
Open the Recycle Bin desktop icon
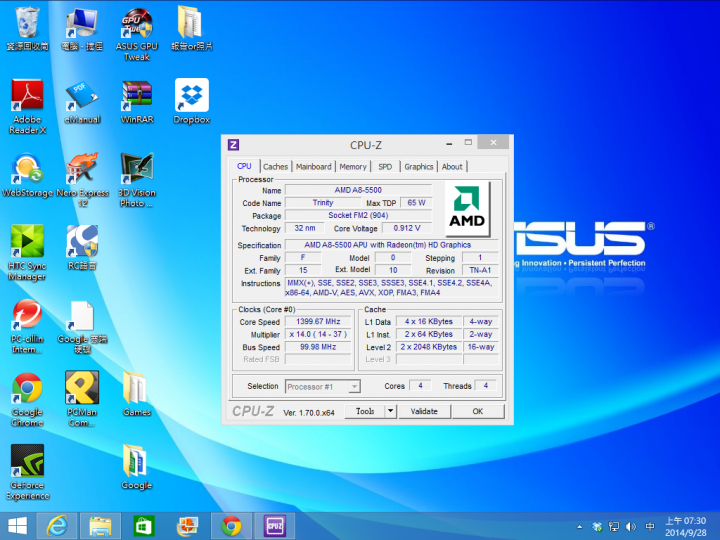coord(27,28)
